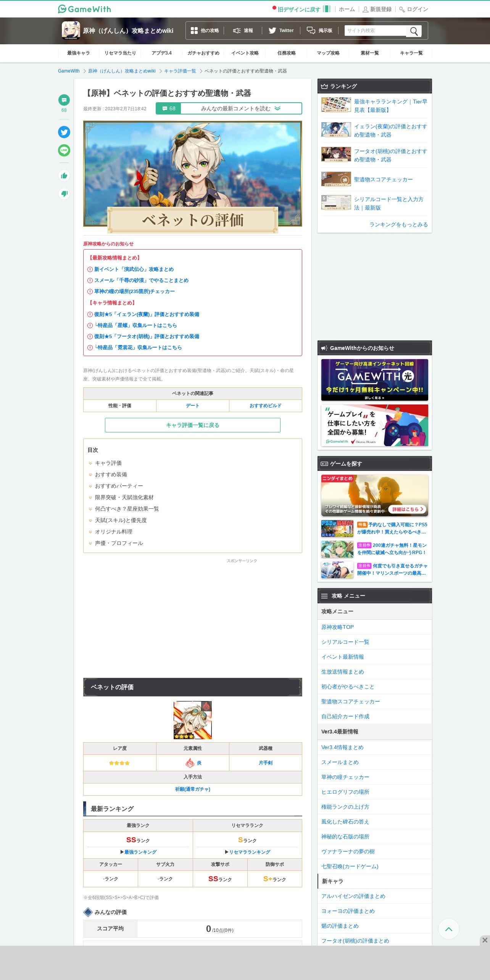This screenshot has height=980, width=490.
Task: Click the comment bubble icon showing 68
Action: pos(64,100)
